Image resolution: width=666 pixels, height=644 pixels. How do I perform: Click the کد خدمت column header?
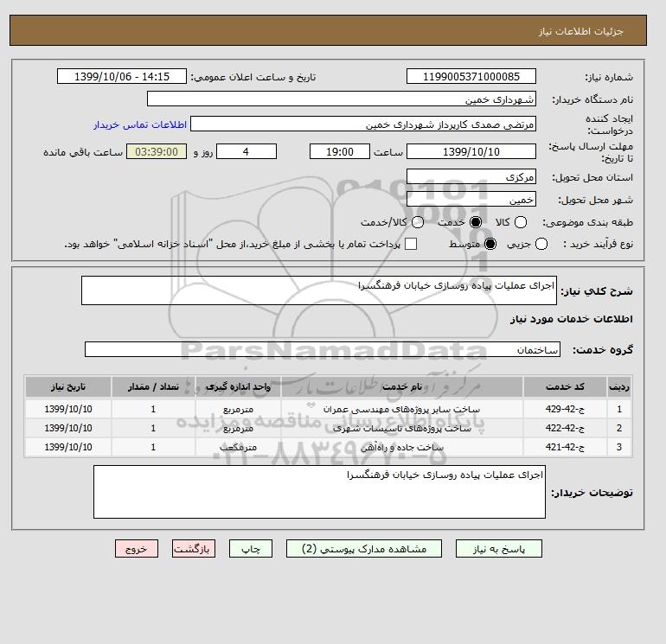tap(565, 386)
